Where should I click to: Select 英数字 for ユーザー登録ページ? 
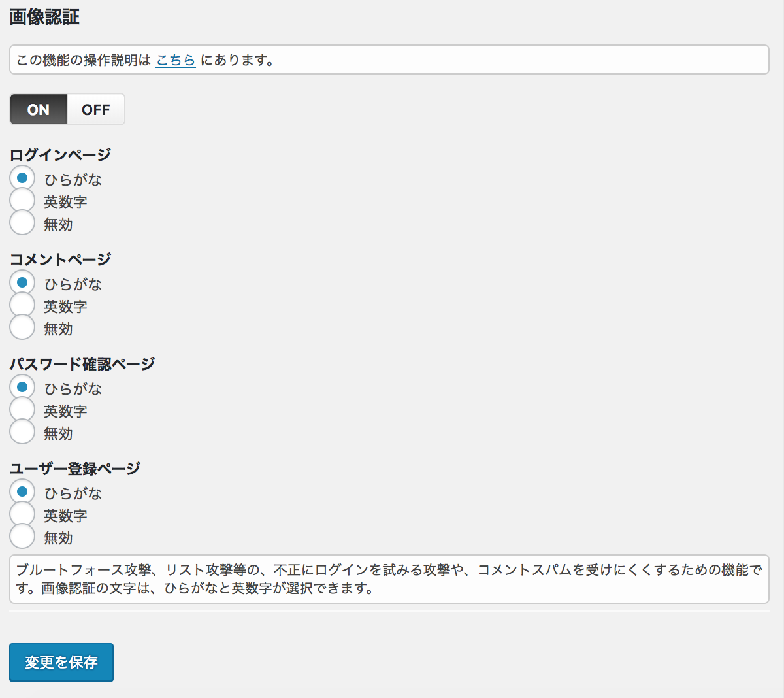tap(22, 514)
